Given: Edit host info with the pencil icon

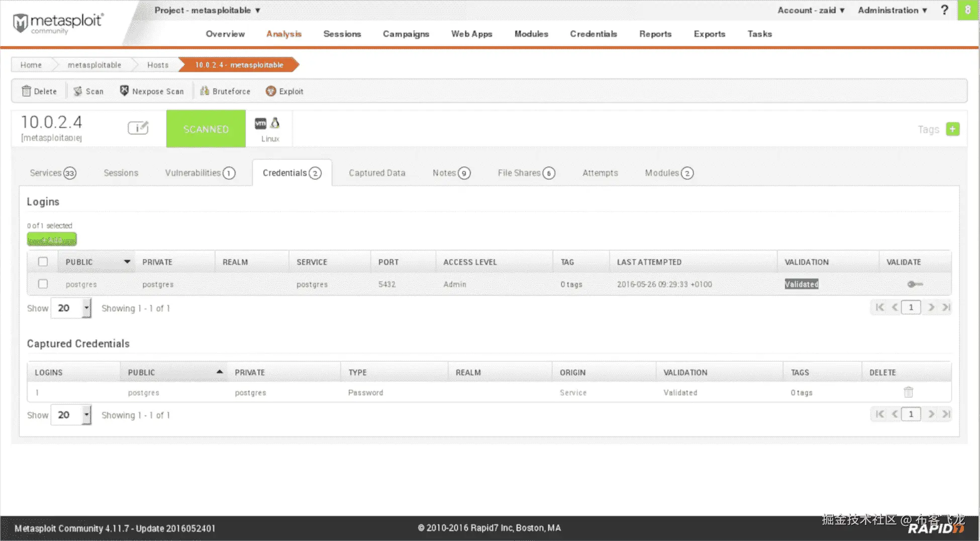Looking at the screenshot, I should [x=138, y=128].
